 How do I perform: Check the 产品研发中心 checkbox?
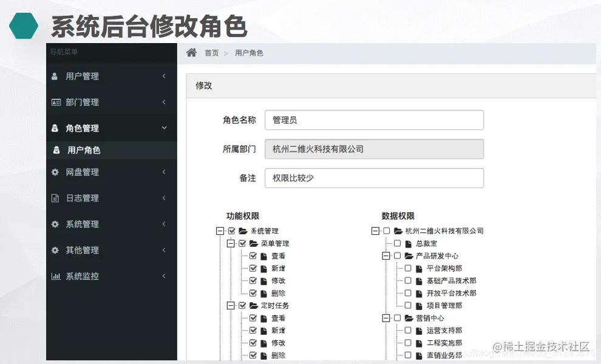coord(398,255)
